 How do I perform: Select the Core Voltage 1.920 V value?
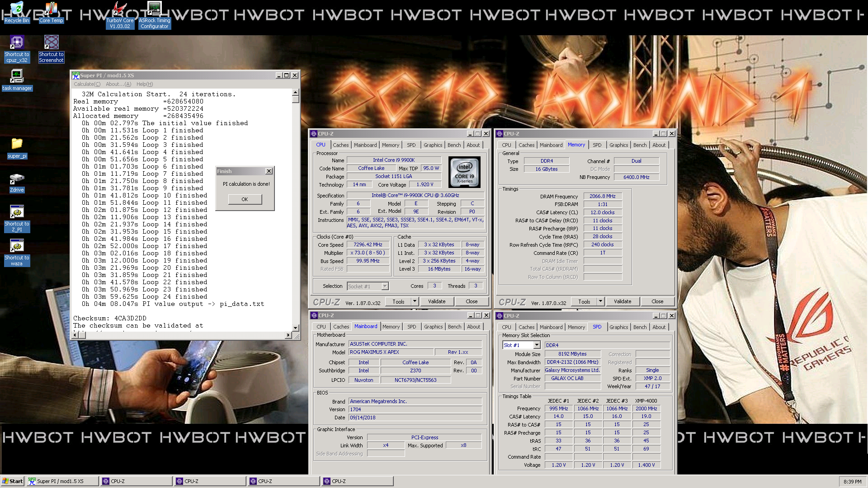point(425,184)
